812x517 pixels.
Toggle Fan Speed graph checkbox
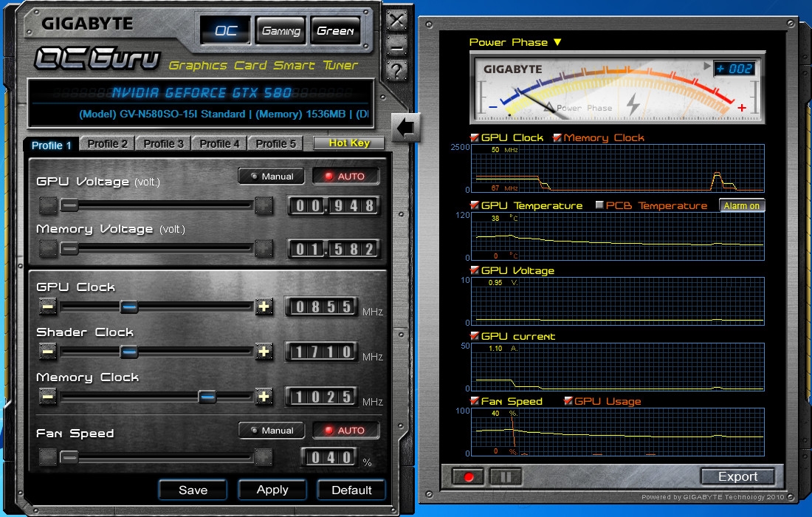click(475, 400)
